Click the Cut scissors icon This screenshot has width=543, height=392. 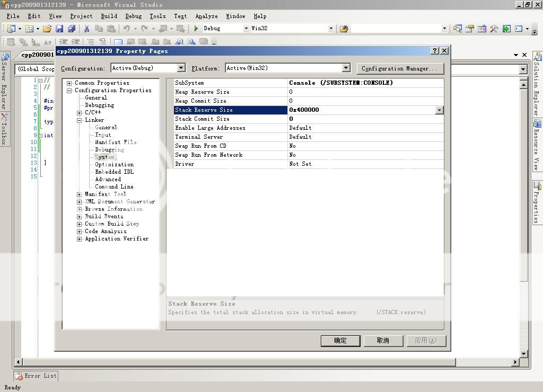86,29
